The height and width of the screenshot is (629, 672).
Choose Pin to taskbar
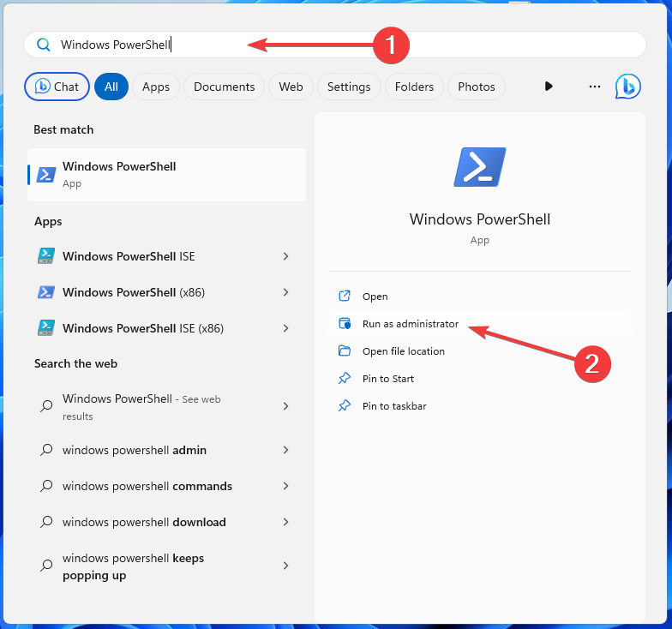coord(480,406)
